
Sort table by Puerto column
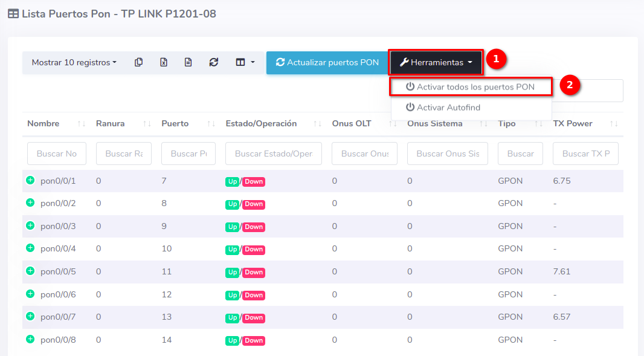click(x=211, y=124)
